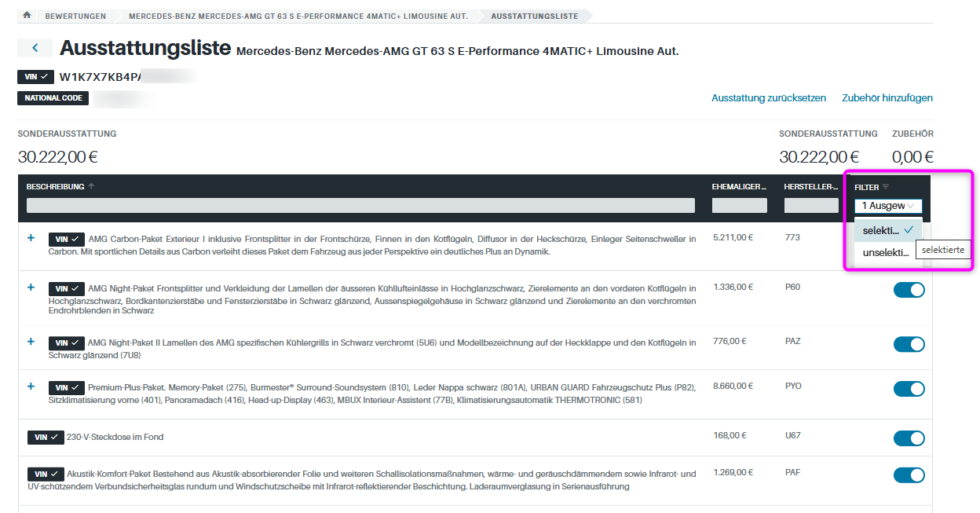Image resolution: width=980 pixels, height=513 pixels.
Task: Click the HERSTELLER column header
Action: (811, 187)
